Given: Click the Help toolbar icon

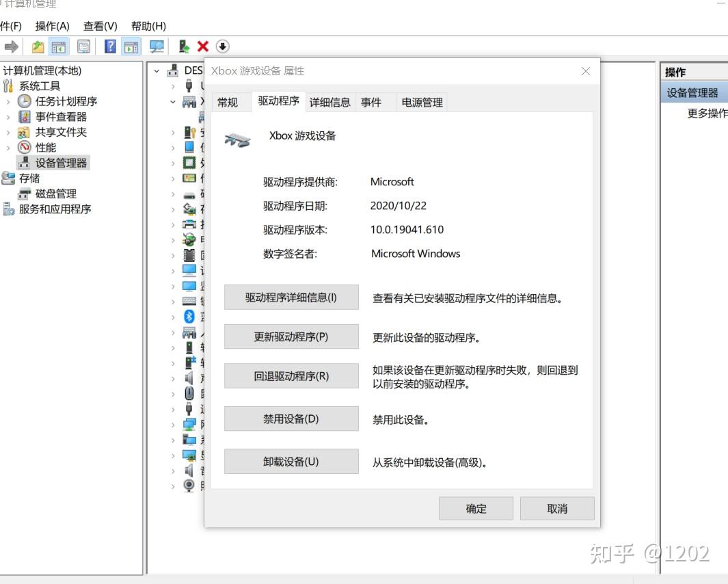Looking at the screenshot, I should (110, 46).
